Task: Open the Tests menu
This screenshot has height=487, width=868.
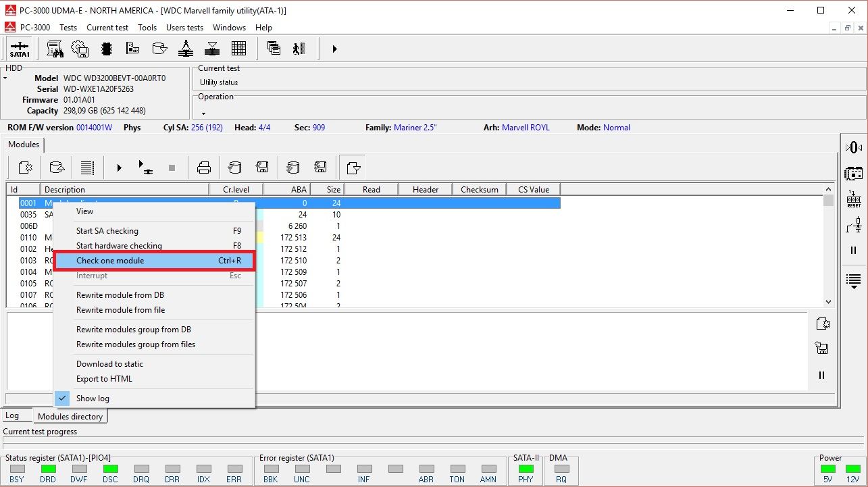Action: (68, 28)
